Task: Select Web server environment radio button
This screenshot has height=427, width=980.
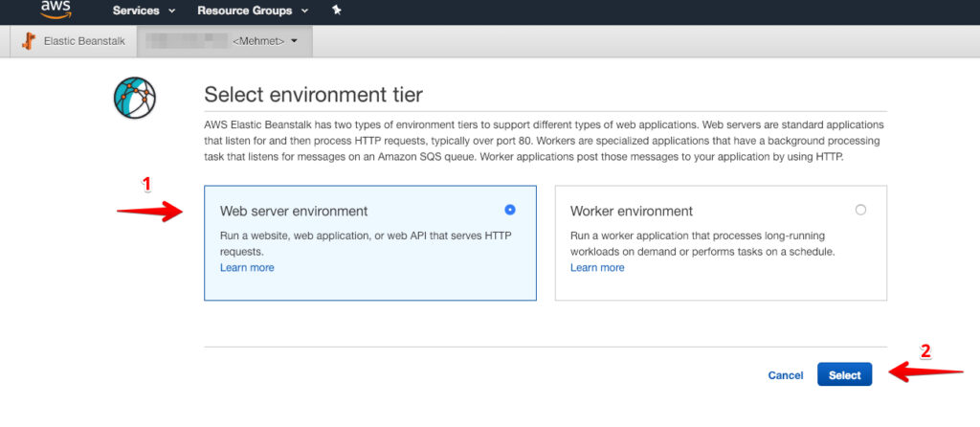Action: point(510,210)
